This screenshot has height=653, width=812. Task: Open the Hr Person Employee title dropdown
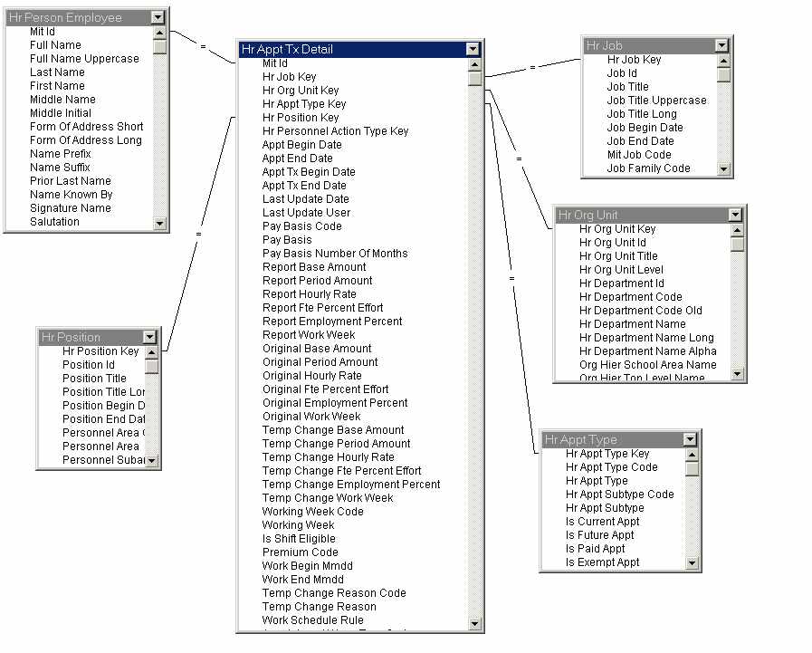pos(158,17)
